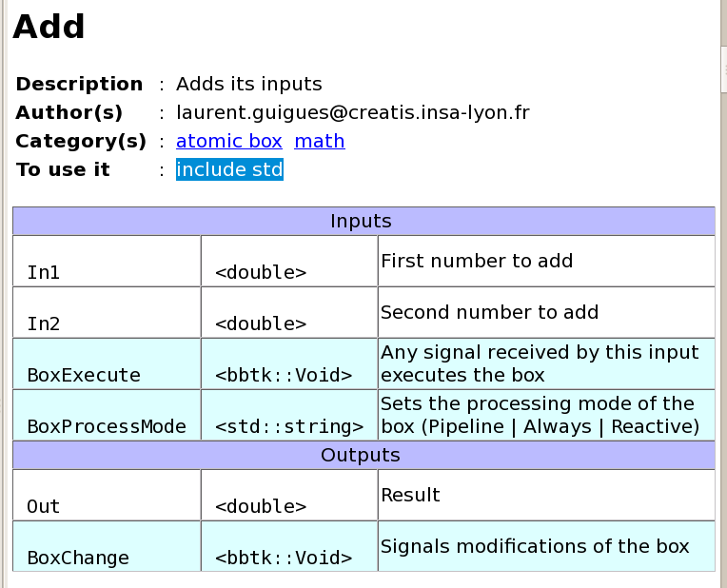Open the atomic box category link
727x588 pixels.
[229, 141]
